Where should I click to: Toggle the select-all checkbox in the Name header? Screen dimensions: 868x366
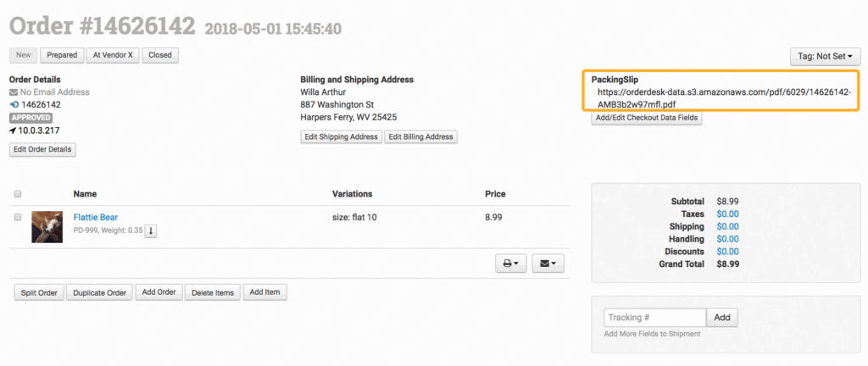pos(19,194)
